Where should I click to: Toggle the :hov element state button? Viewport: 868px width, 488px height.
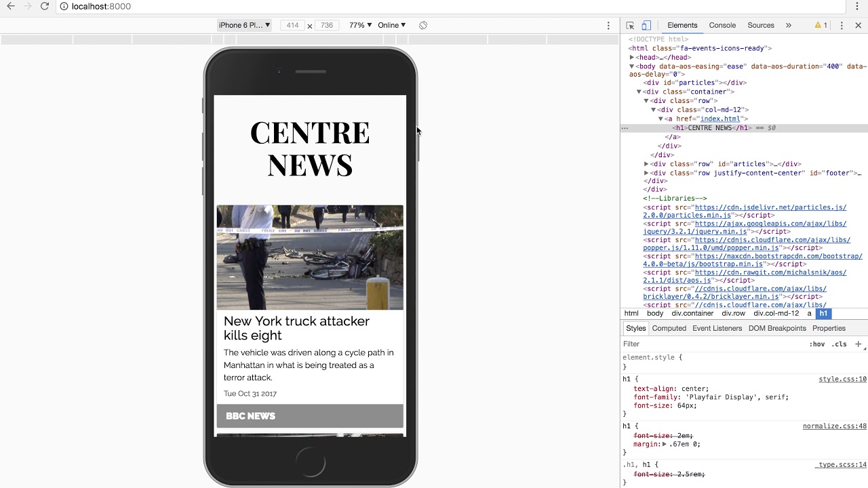pos(817,344)
